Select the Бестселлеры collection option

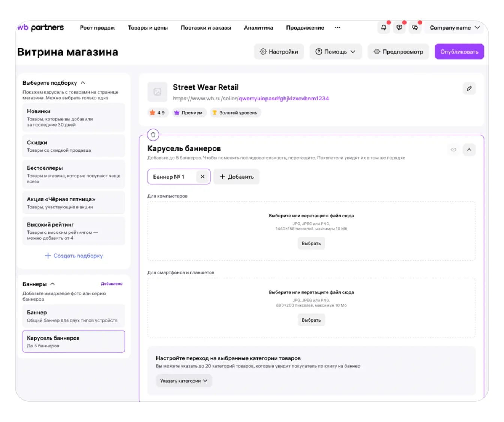coord(73,174)
